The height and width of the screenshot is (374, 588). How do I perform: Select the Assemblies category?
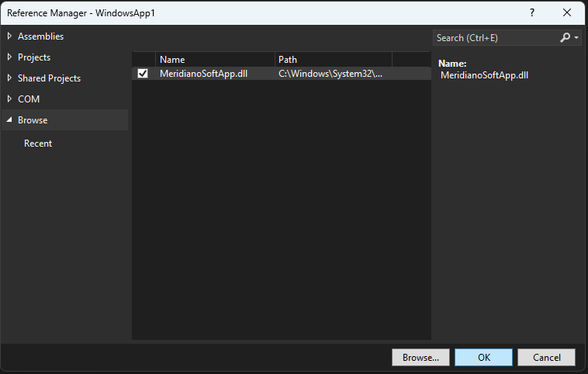41,36
